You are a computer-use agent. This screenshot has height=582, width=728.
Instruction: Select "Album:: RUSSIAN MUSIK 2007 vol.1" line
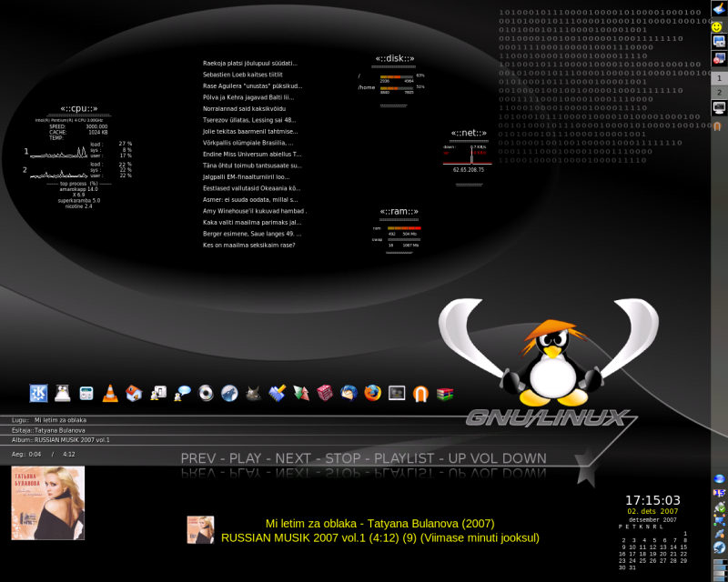coord(61,440)
